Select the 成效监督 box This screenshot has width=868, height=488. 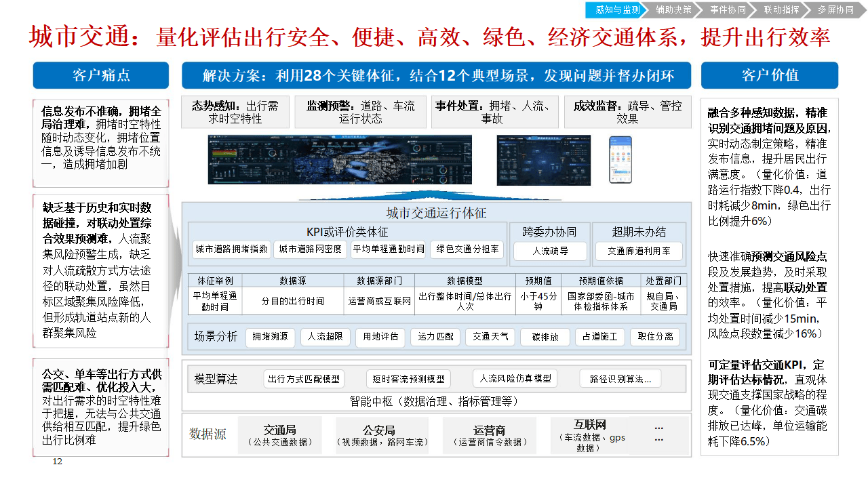click(x=627, y=112)
